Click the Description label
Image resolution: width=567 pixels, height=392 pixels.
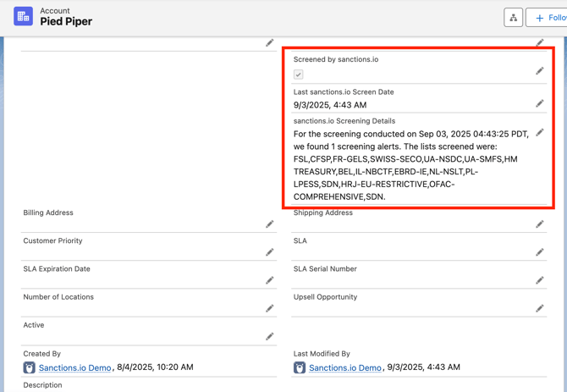point(42,385)
